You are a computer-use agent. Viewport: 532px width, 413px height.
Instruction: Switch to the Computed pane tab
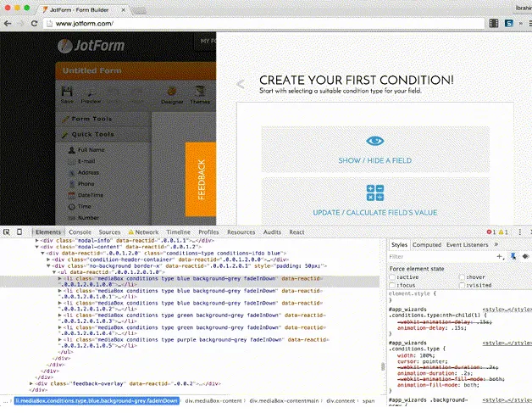coord(427,245)
